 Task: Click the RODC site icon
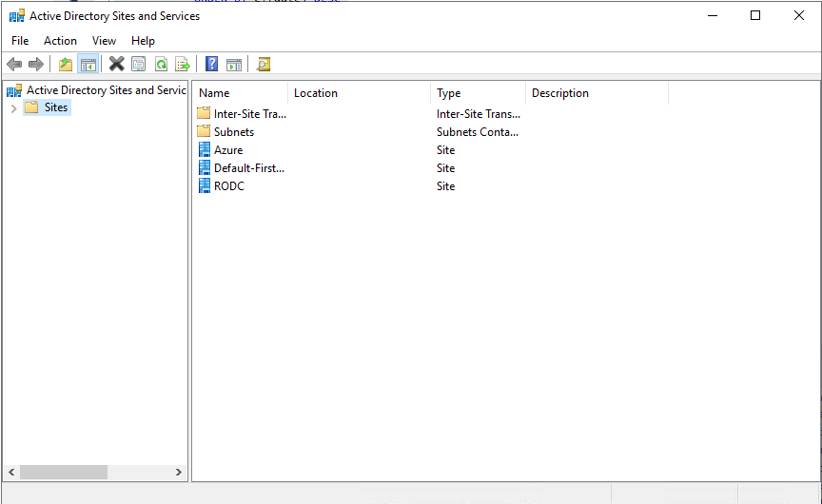coord(205,186)
